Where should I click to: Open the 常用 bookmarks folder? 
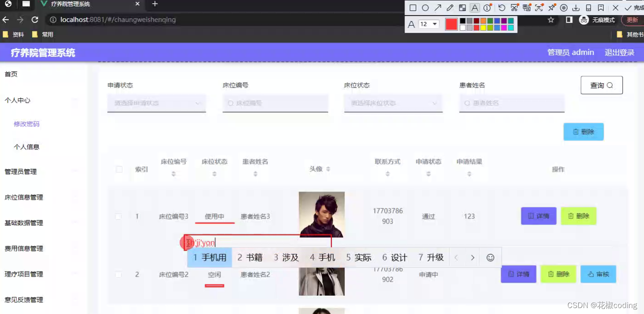[42, 34]
